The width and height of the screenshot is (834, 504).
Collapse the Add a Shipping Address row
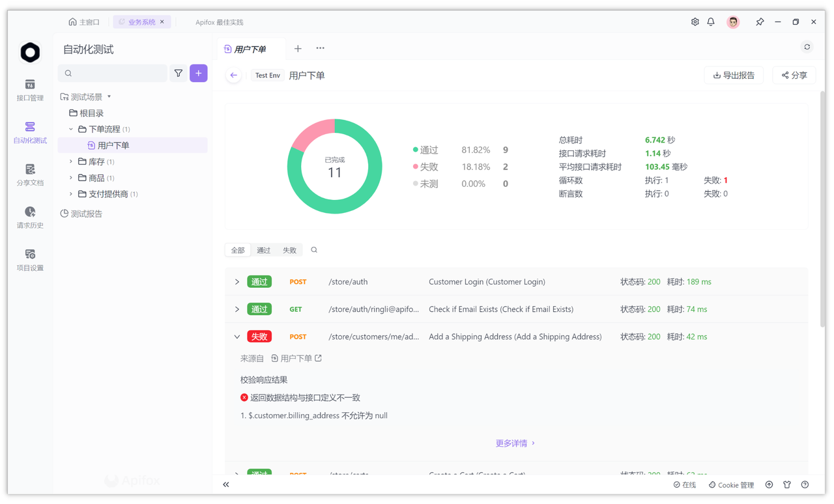click(237, 337)
